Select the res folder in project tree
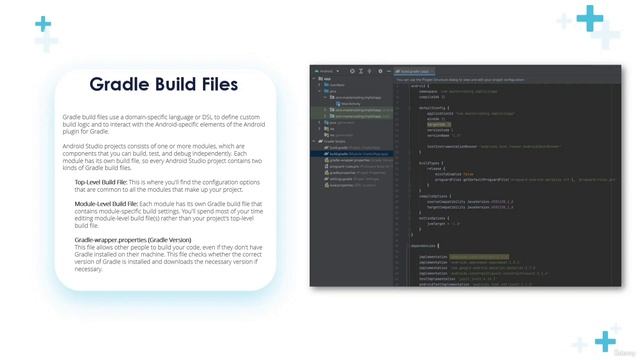Screen dimensions: 640x360 click(x=329, y=129)
